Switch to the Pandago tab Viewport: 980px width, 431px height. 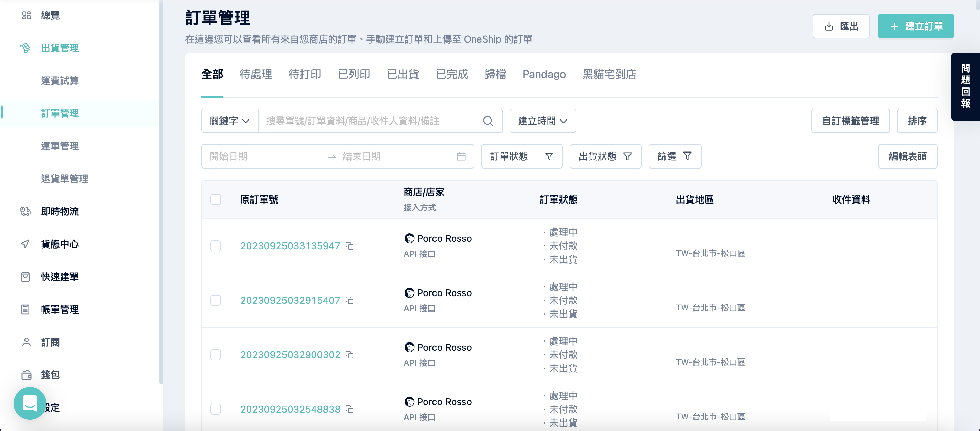coord(544,74)
